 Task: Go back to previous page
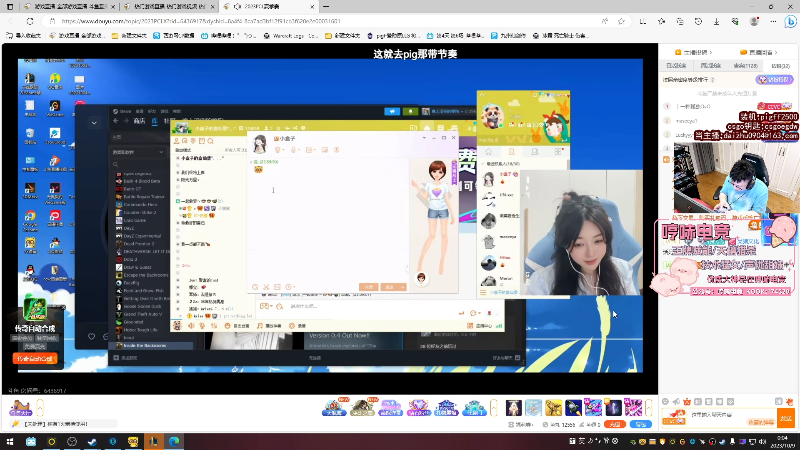pyautogui.click(x=11, y=21)
